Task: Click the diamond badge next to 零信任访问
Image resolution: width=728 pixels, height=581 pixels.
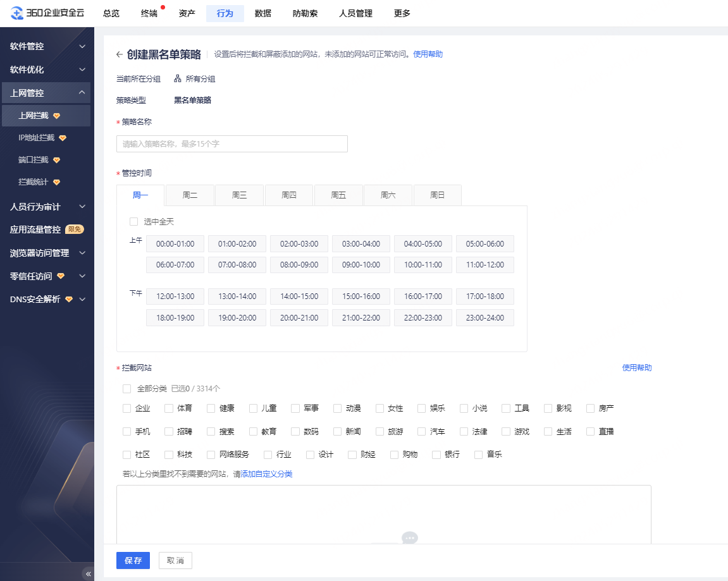Action: [60, 276]
